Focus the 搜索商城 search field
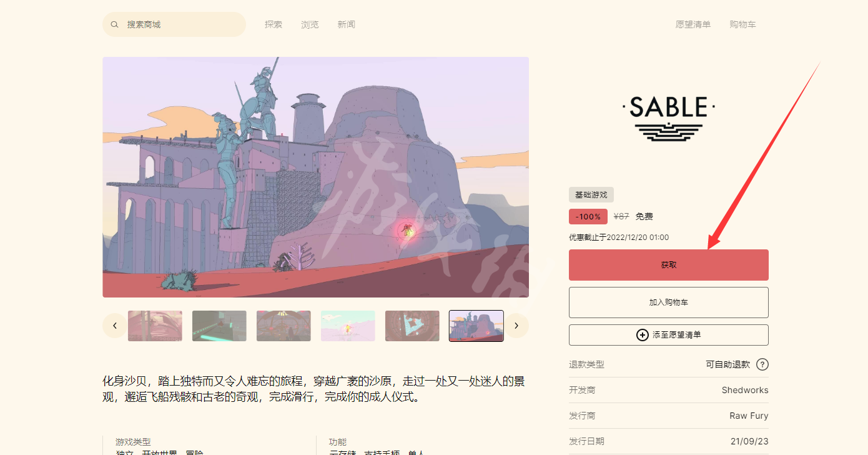This screenshot has width=868, height=455. tap(174, 24)
